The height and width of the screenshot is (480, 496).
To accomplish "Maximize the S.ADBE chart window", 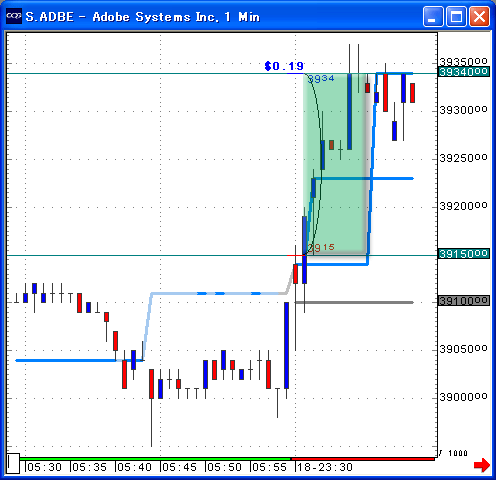I will pyautogui.click(x=456, y=16).
